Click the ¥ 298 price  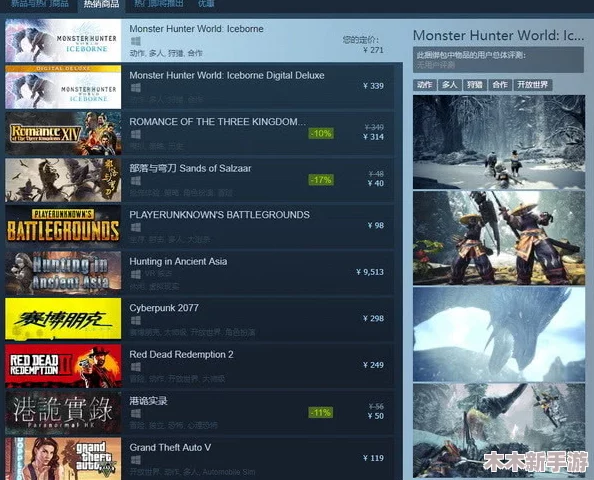(x=373, y=319)
